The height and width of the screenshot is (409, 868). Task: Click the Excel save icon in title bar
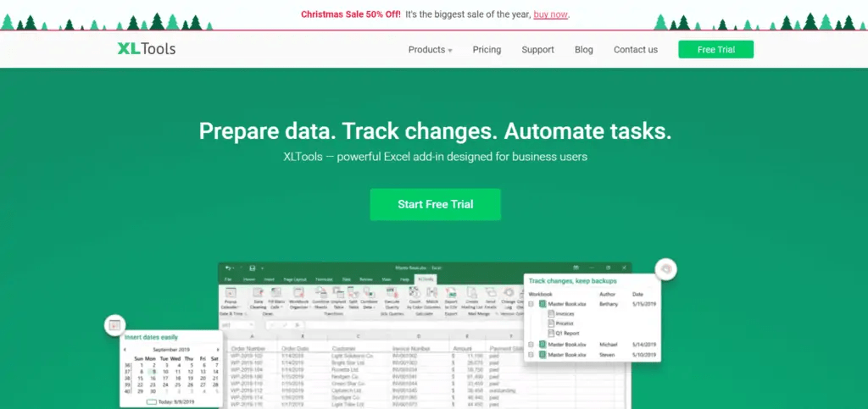pos(253,268)
